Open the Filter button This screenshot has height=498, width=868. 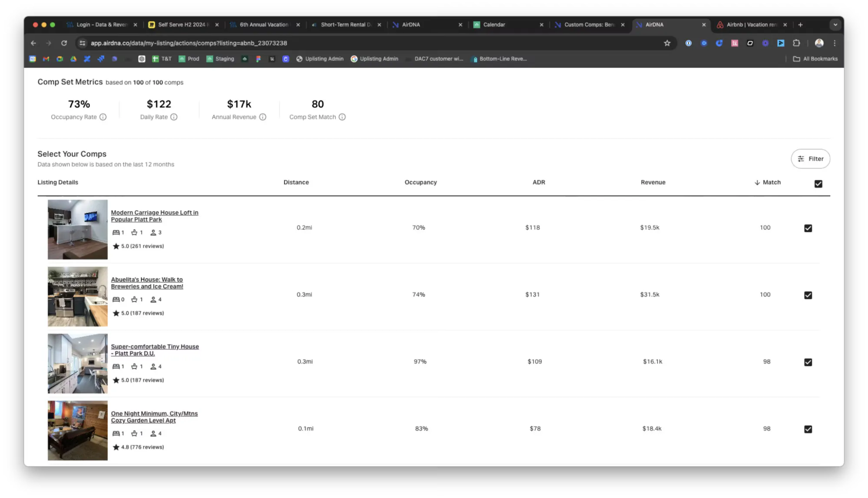pyautogui.click(x=810, y=159)
